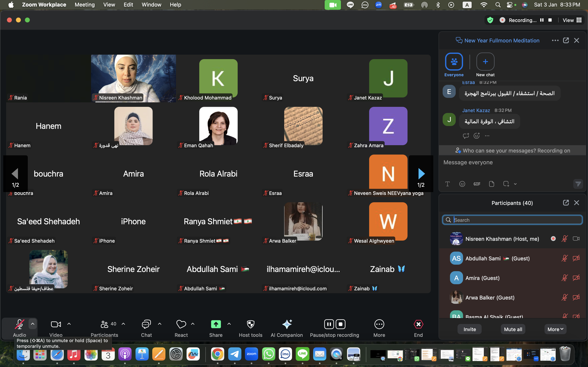Click the AI Companion sparkle icon
The height and width of the screenshot is (367, 588).
pyautogui.click(x=287, y=324)
